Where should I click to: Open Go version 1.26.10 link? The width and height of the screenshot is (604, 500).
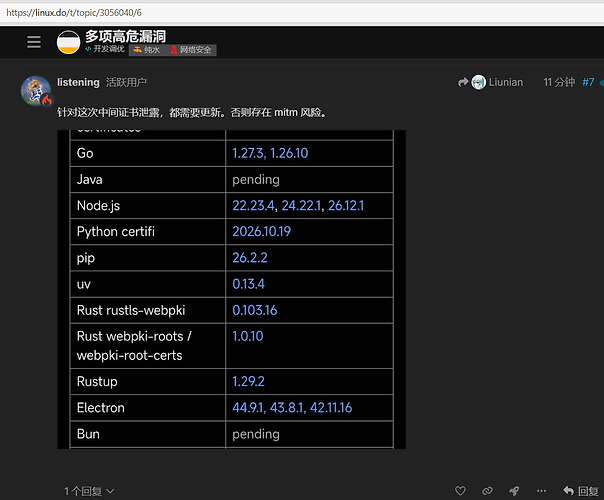click(289, 153)
